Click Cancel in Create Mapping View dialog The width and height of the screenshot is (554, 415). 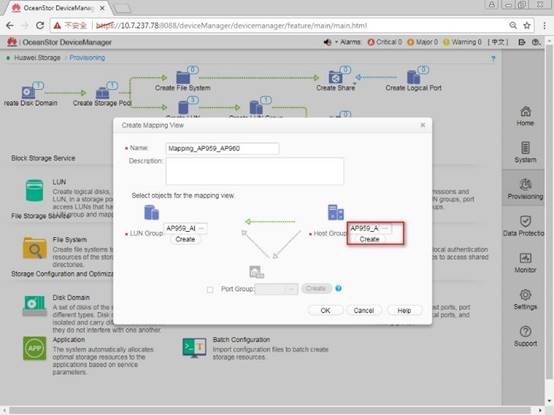[364, 310]
